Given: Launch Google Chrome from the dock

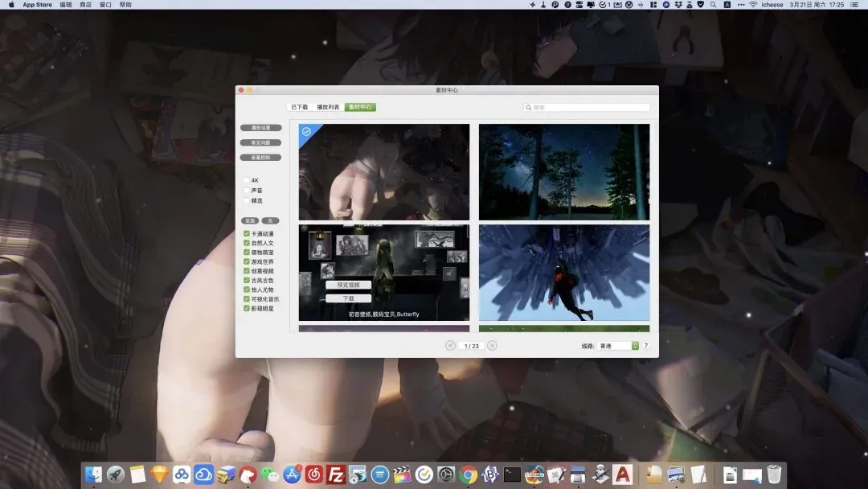Looking at the screenshot, I should [x=469, y=474].
